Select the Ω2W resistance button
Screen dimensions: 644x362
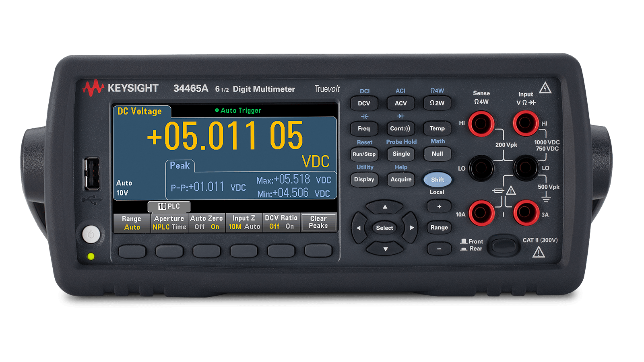point(437,103)
